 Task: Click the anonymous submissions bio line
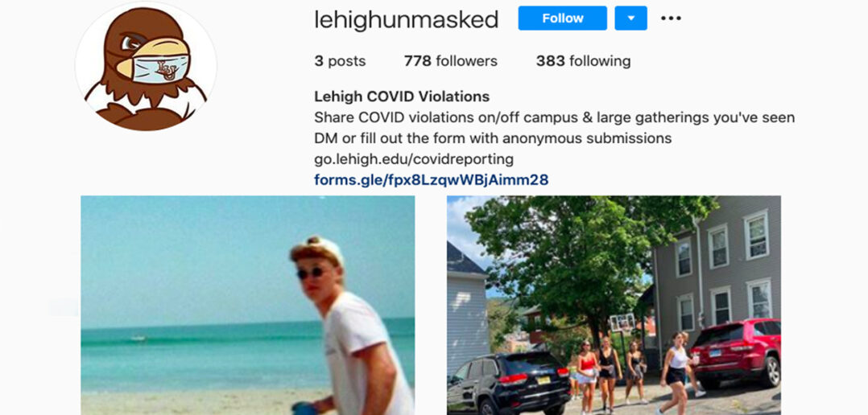click(x=493, y=138)
